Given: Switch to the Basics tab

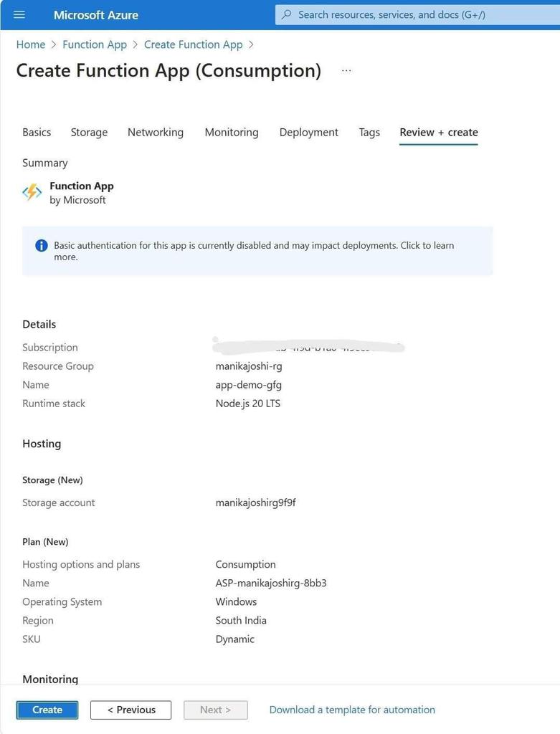Looking at the screenshot, I should (37, 133).
